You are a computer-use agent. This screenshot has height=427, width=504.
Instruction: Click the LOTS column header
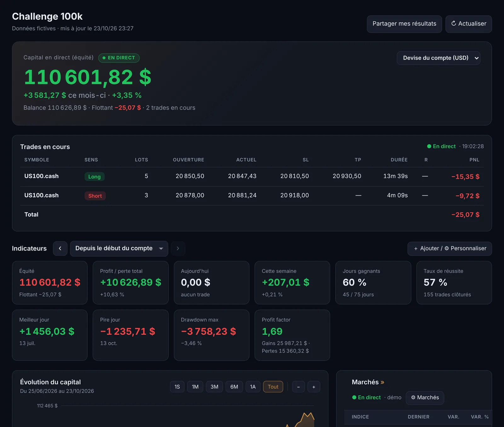[141, 160]
